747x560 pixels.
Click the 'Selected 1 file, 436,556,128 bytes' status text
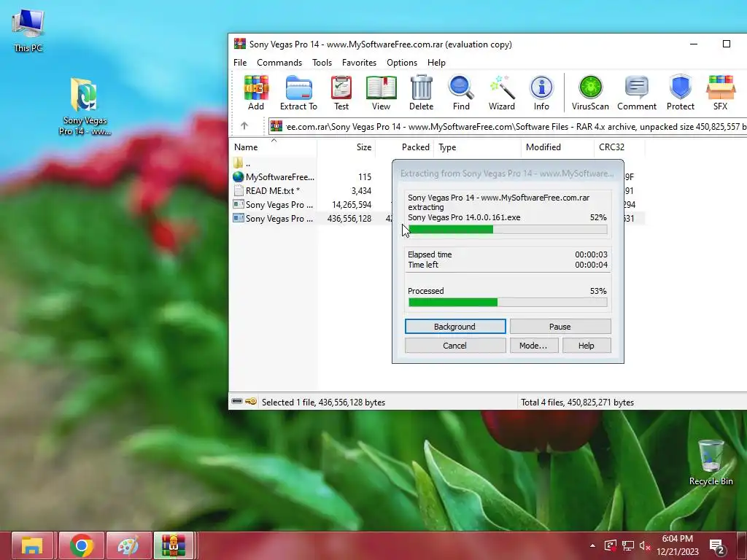pos(323,402)
